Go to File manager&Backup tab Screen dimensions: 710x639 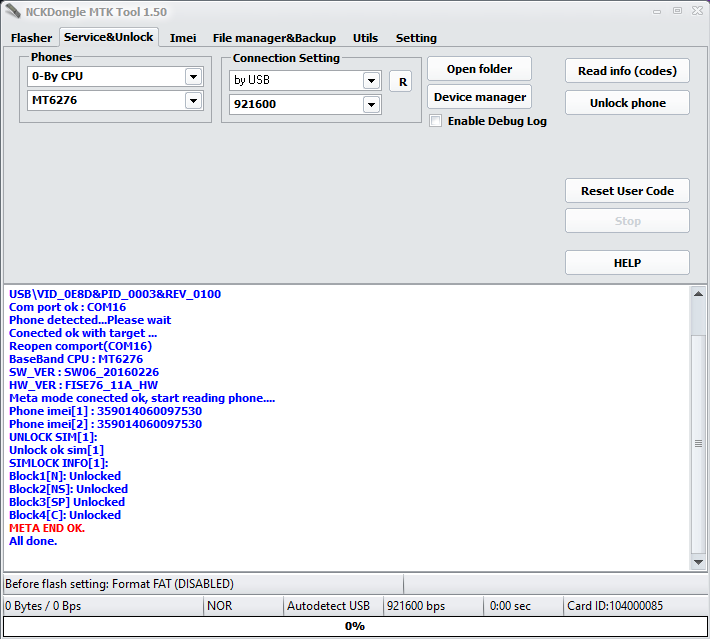click(274, 38)
